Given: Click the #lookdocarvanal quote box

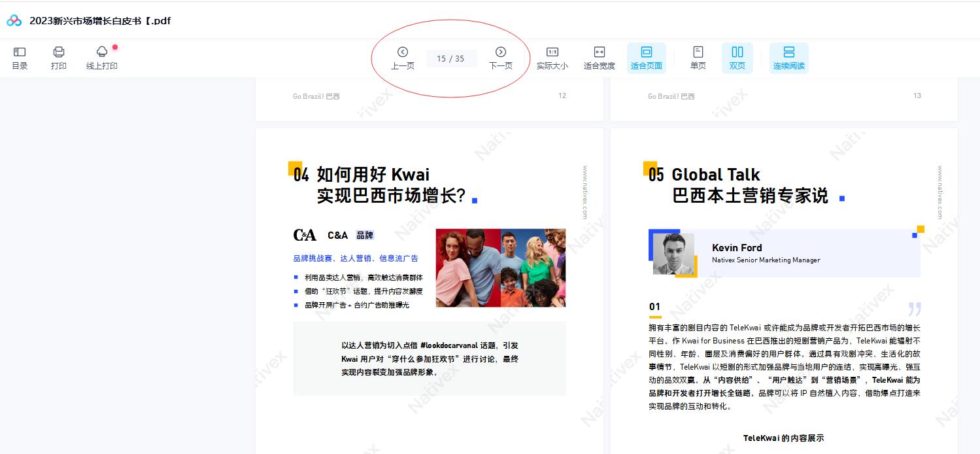Looking at the screenshot, I should (430, 358).
